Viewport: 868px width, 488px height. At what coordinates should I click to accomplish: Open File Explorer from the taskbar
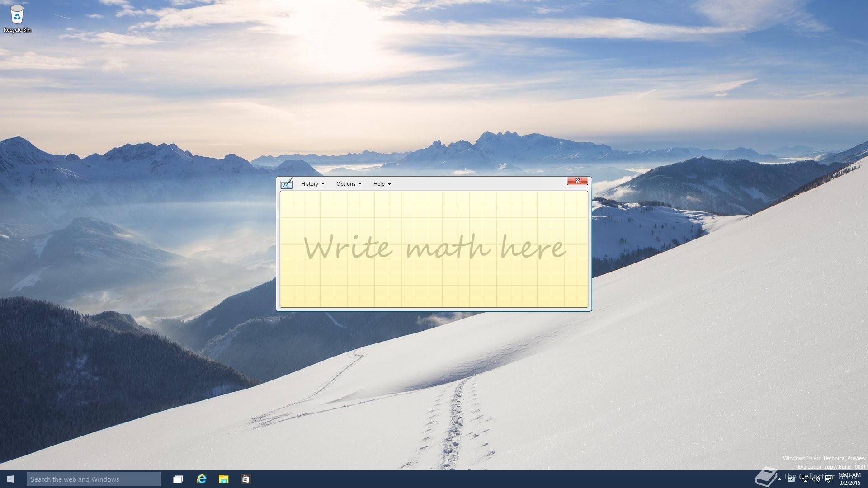[223, 479]
